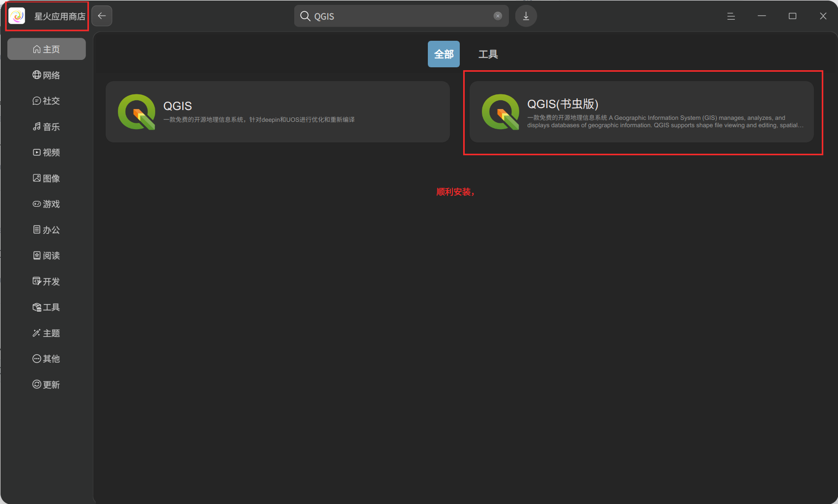Open the download manager button
The image size is (838, 504).
tap(526, 16)
